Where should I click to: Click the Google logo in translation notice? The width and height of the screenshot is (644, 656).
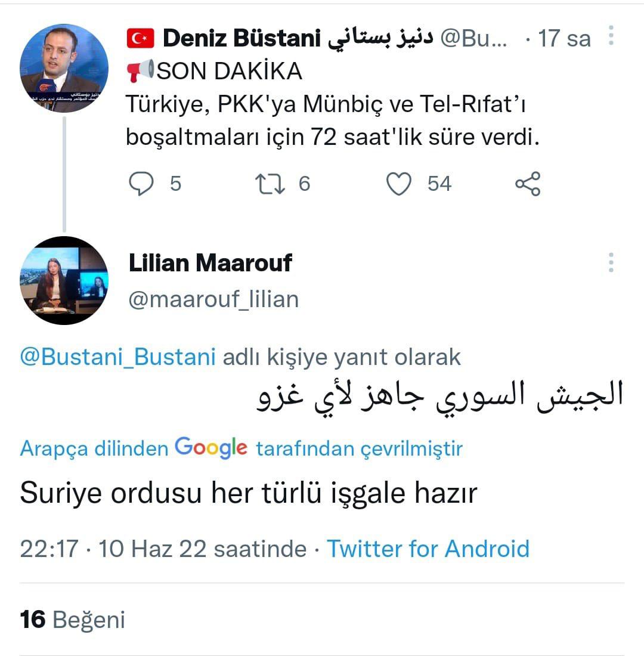point(209,448)
